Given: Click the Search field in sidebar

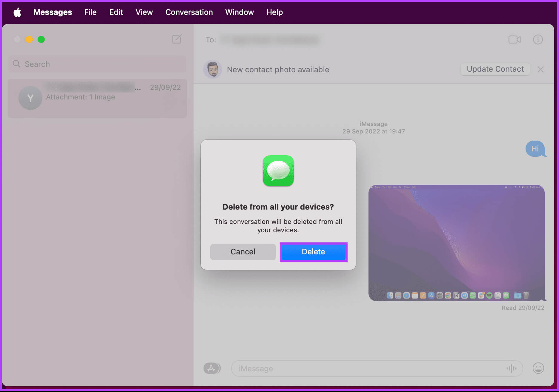Looking at the screenshot, I should [x=97, y=64].
